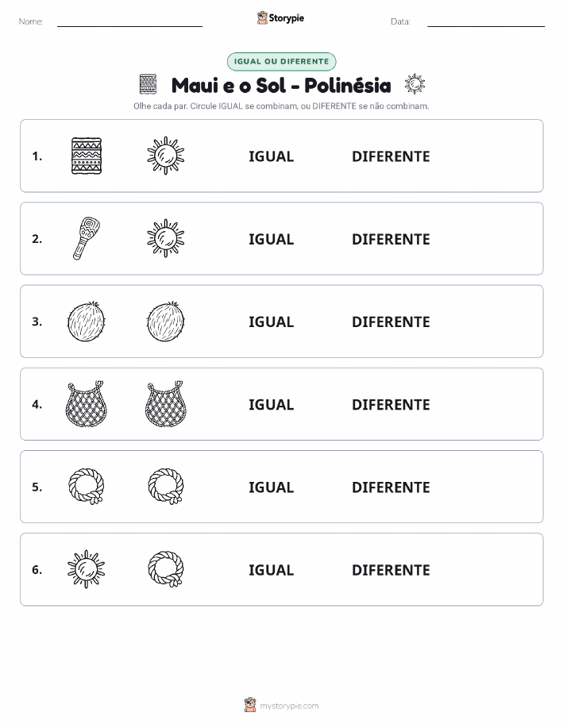
Task: Click the left coconut in row 3
Action: pyautogui.click(x=87, y=322)
